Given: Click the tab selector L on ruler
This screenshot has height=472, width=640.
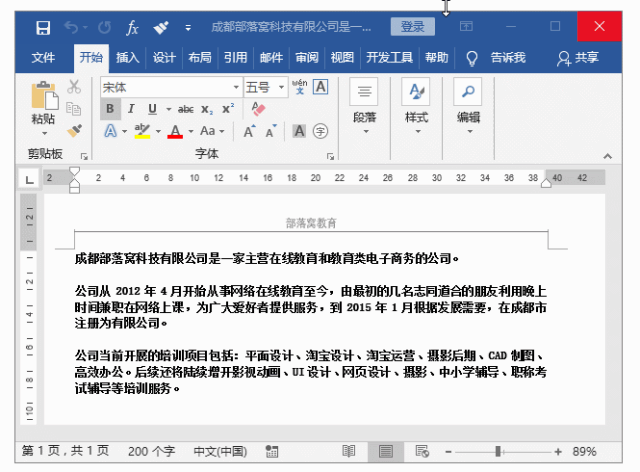Looking at the screenshot, I should point(29,179).
